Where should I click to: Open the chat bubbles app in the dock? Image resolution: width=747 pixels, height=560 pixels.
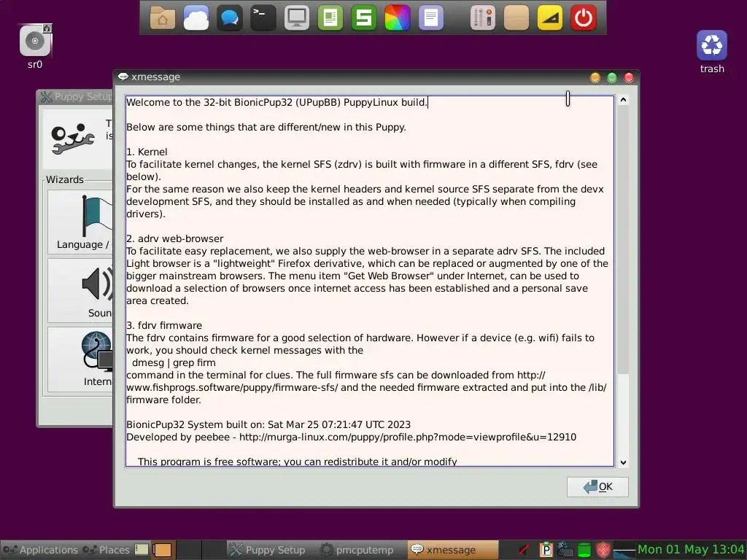pos(230,18)
